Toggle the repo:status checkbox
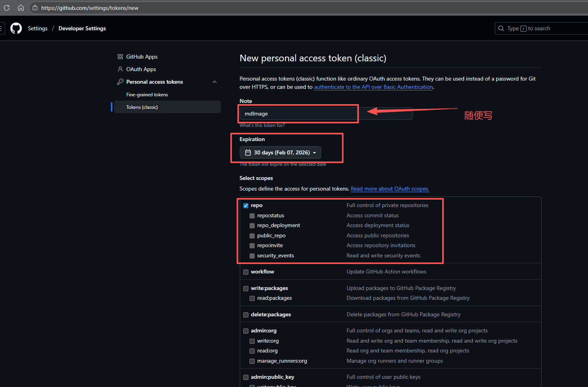 (x=252, y=216)
